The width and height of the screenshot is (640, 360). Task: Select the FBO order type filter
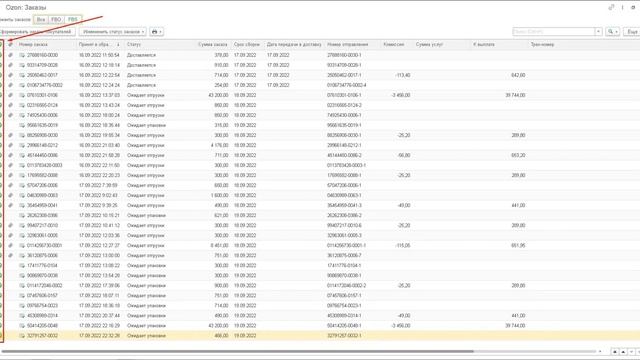tap(56, 19)
